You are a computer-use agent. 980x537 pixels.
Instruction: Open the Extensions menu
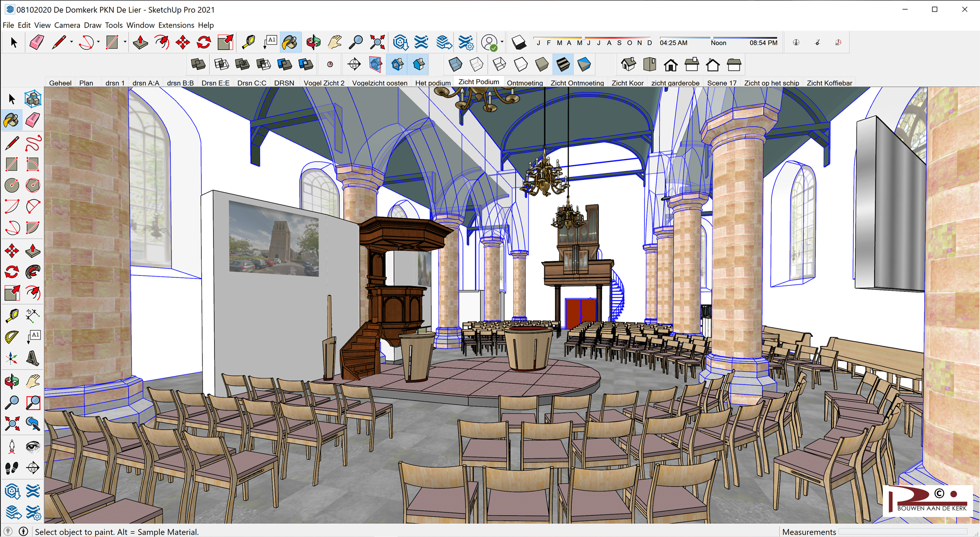pos(176,25)
